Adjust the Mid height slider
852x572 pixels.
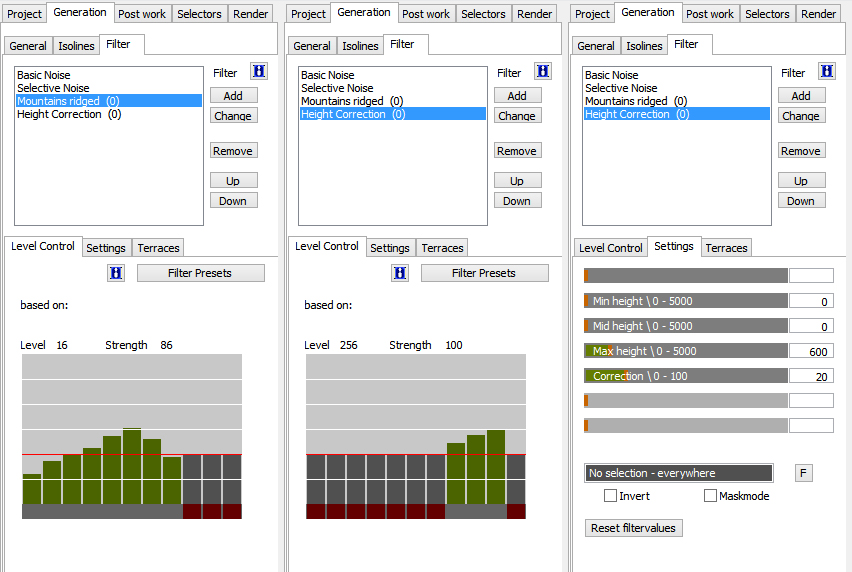[x=686, y=326]
